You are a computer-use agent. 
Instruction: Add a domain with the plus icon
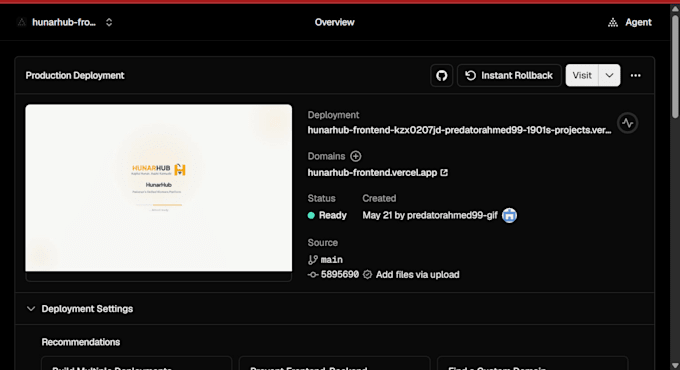pos(356,156)
